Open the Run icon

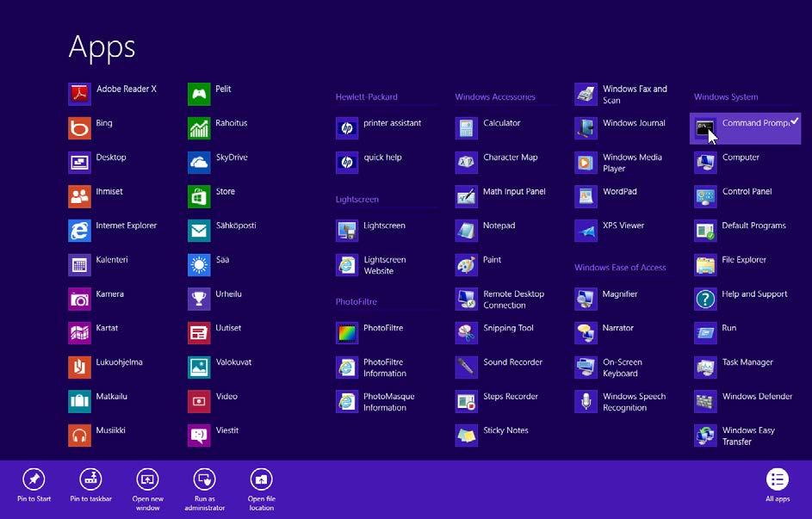click(x=706, y=333)
